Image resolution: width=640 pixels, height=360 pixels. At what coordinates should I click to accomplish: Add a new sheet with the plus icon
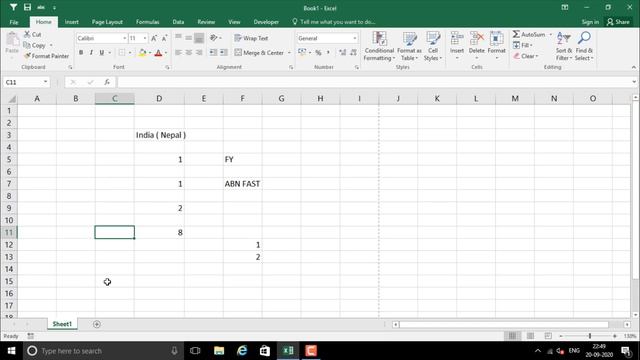click(x=97, y=324)
